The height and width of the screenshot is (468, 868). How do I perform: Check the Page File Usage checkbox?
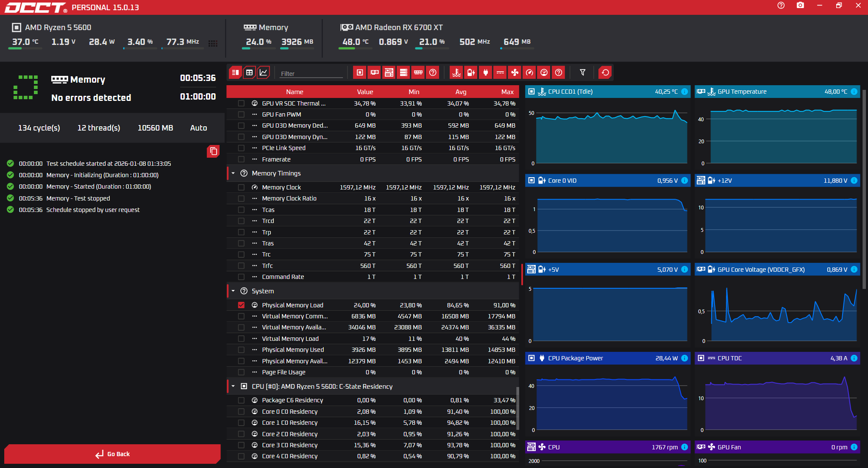click(241, 372)
